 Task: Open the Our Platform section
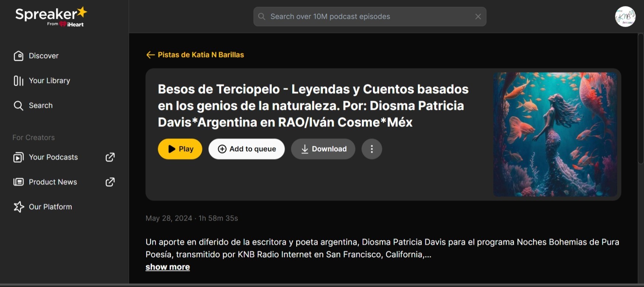50,207
